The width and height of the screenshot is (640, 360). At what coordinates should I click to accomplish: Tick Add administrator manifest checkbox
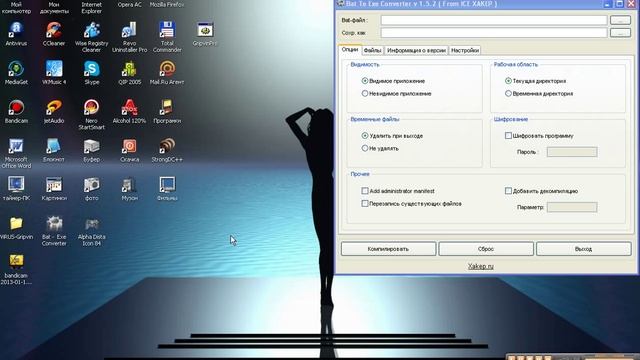click(365, 191)
